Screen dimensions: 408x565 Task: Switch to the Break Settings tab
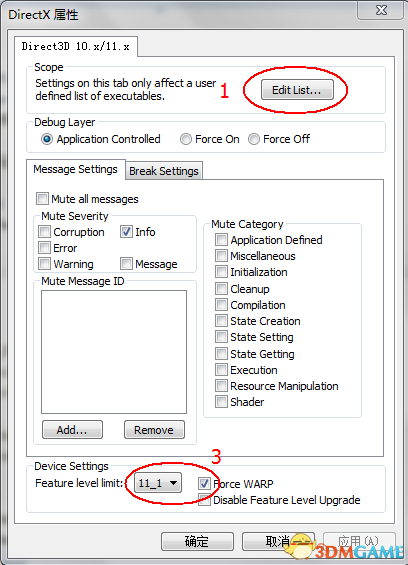point(164,171)
